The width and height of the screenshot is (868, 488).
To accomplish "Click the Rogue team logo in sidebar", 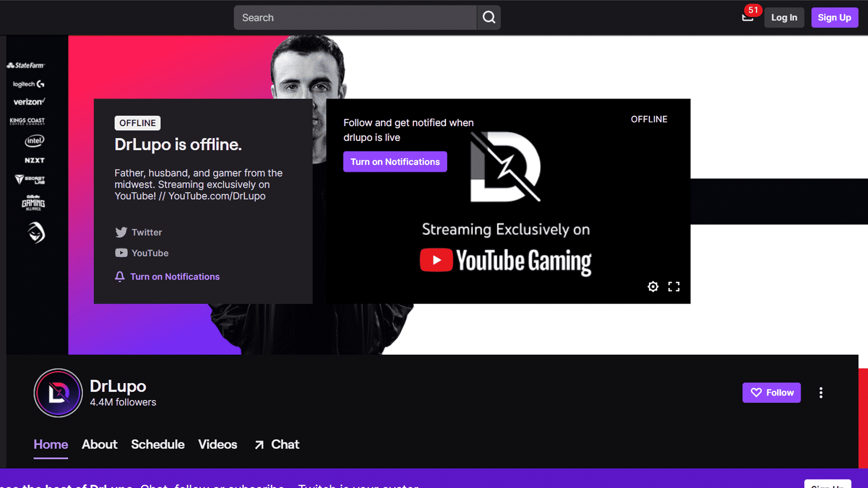I will pyautogui.click(x=36, y=233).
